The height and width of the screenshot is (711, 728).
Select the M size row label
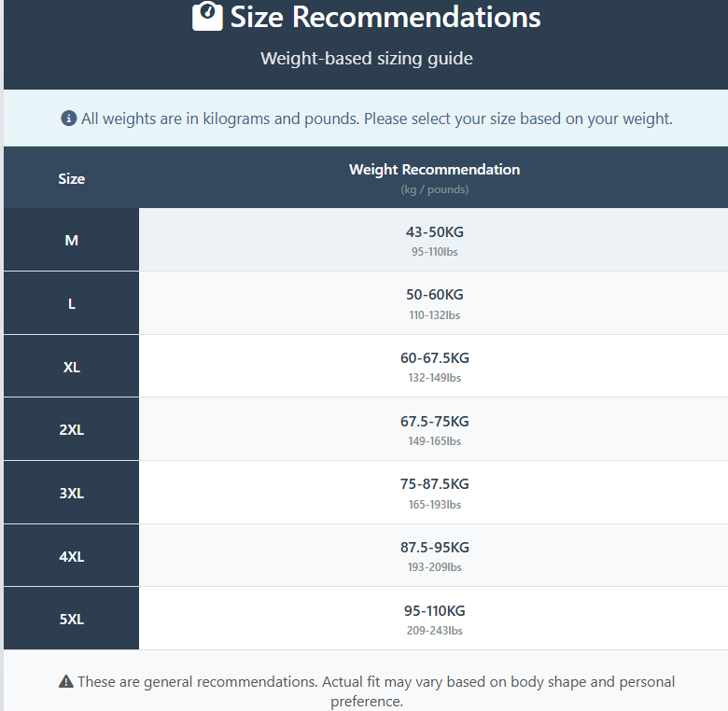pos(72,240)
